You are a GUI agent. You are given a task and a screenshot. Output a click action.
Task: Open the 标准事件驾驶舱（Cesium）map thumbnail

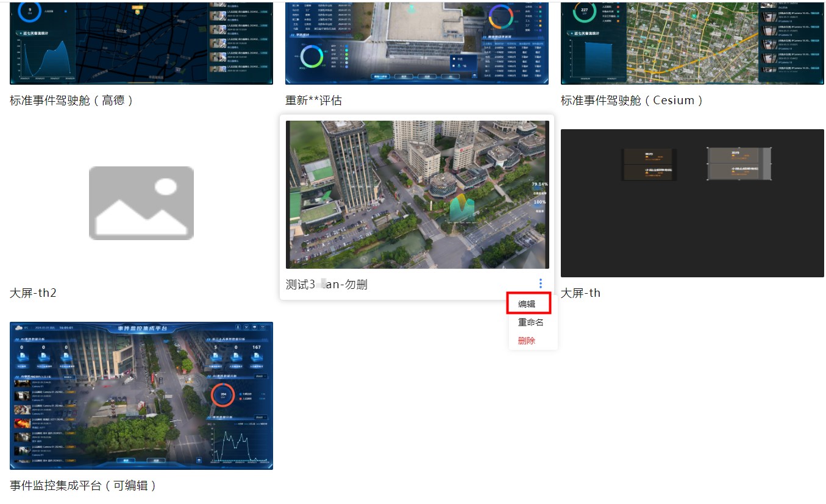[692, 43]
